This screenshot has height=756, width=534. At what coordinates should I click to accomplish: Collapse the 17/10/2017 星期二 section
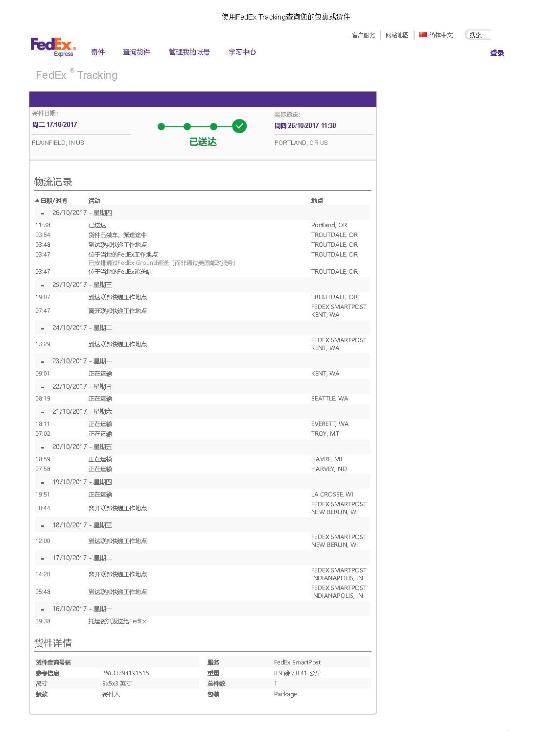[43, 559]
